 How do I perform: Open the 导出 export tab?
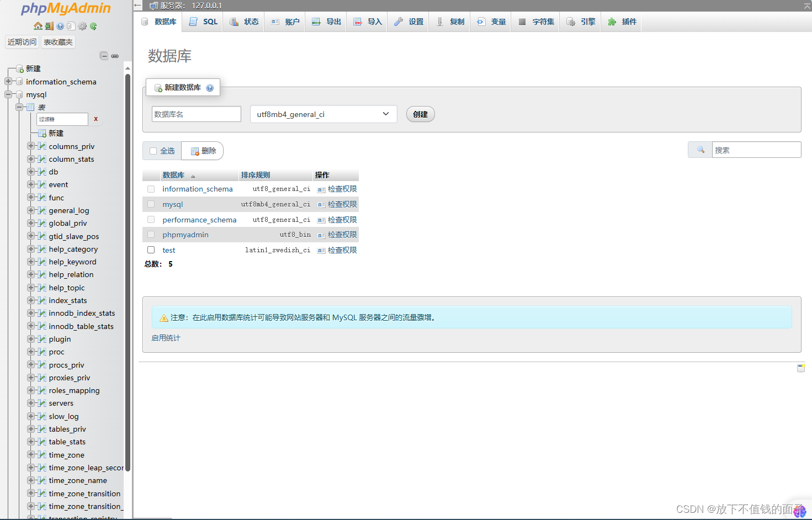(x=325, y=22)
